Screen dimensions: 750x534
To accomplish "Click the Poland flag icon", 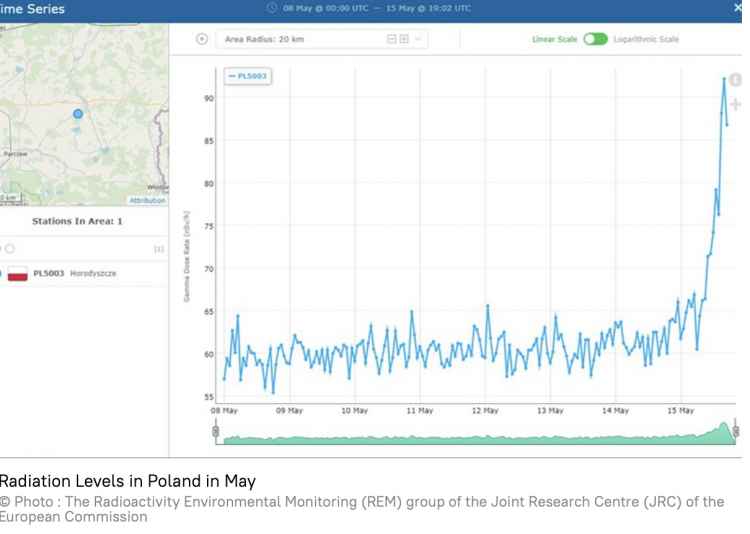I will pos(18,274).
